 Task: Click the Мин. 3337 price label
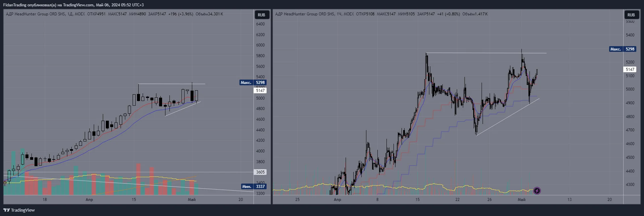pos(254,187)
